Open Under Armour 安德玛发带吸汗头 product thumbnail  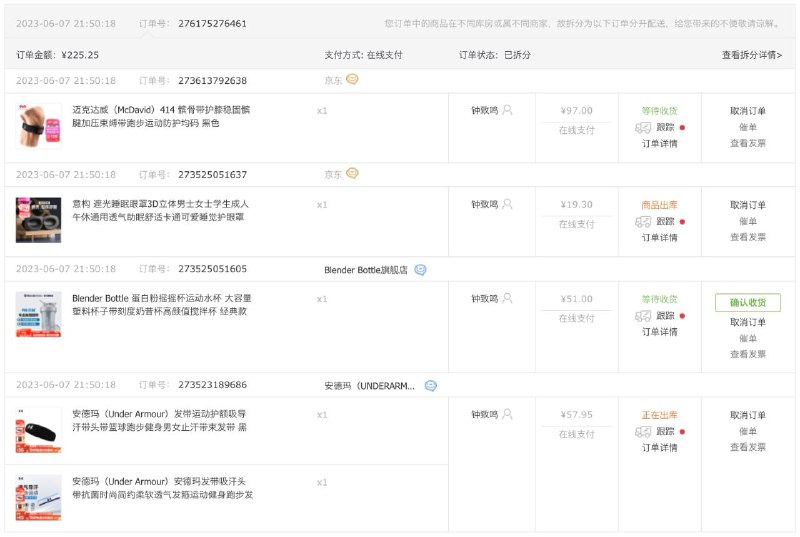pos(38,497)
